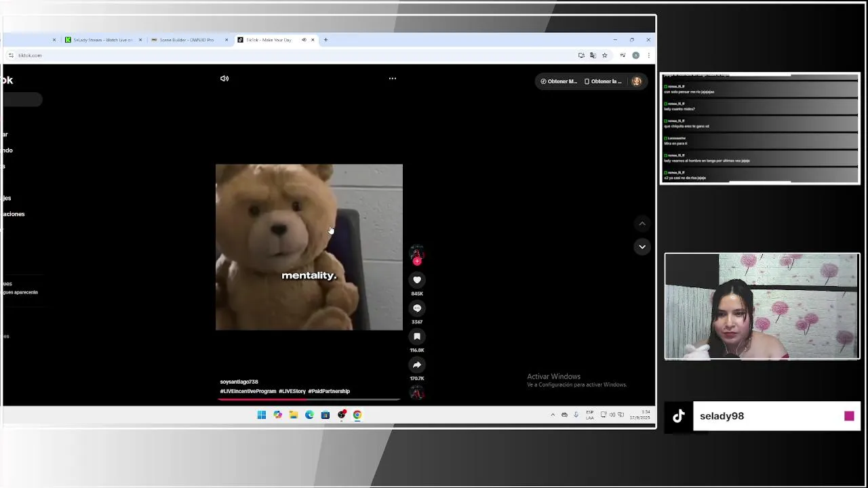Open File Explorer from the taskbar

point(294,415)
